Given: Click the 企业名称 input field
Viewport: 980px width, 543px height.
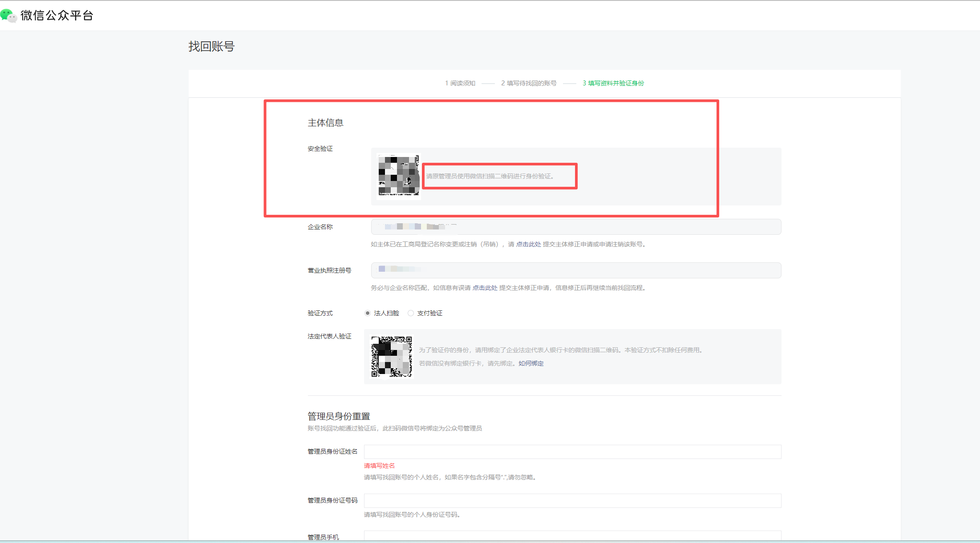Looking at the screenshot, I should click(x=576, y=227).
